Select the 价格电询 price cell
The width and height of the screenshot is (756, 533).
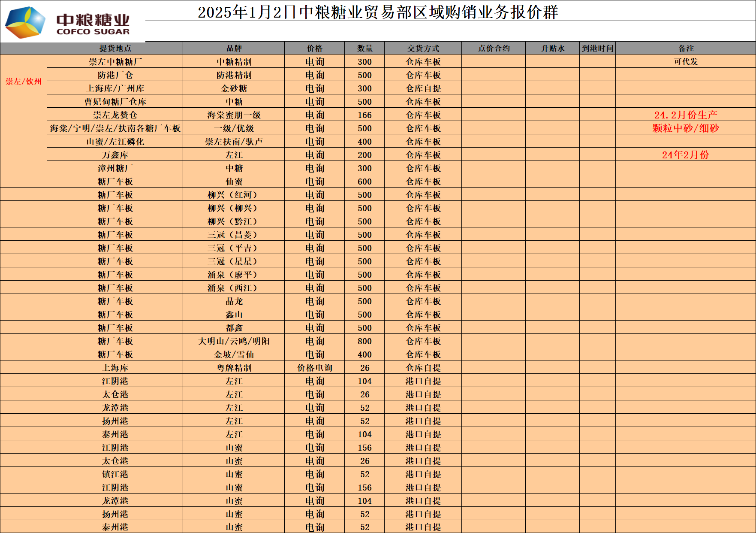[314, 368]
